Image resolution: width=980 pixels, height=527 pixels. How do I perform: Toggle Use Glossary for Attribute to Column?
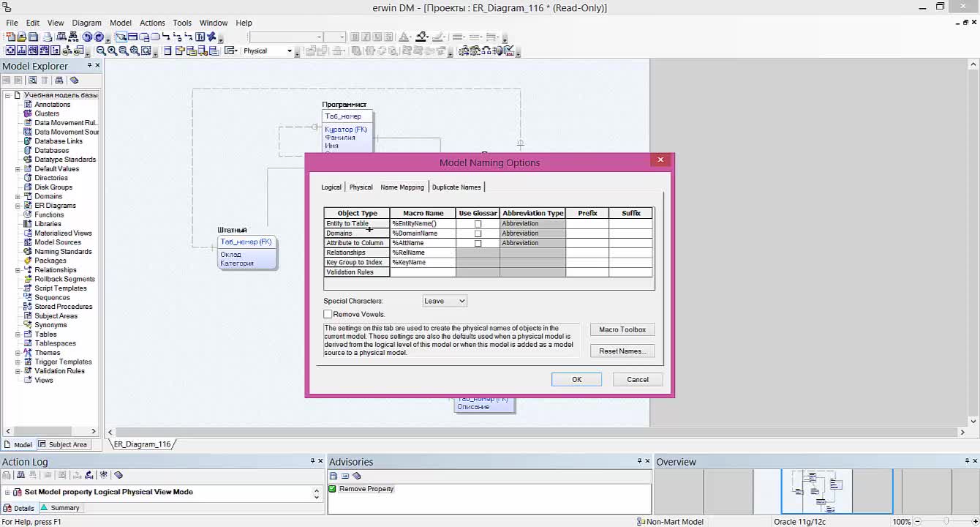pos(478,243)
